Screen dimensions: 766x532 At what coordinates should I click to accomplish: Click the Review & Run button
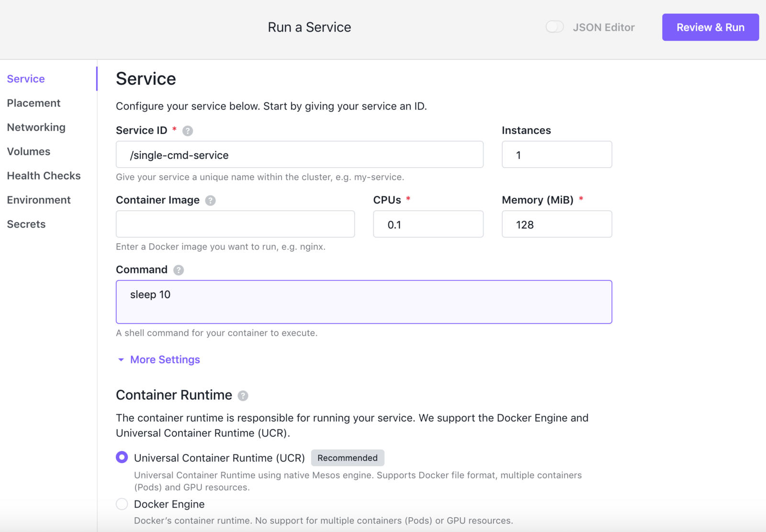pos(710,27)
